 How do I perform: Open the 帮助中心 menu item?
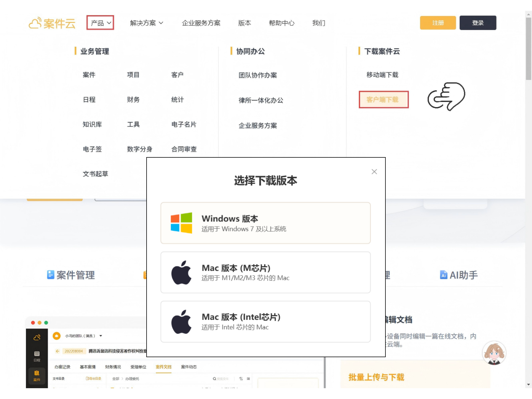point(282,23)
